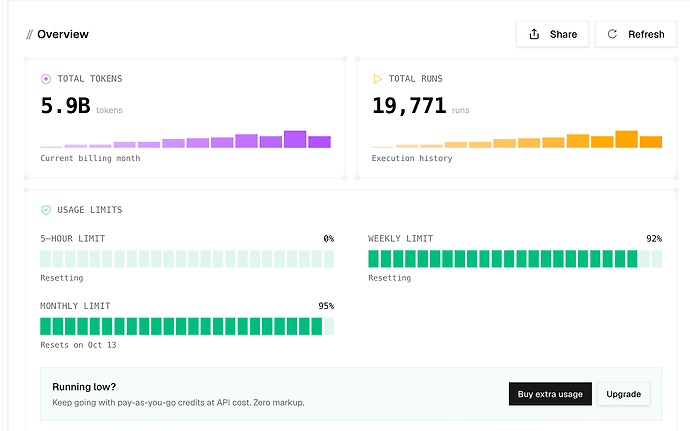Click the Resets on Oct 13 text
Viewport: 690px width, 431px height.
click(x=78, y=345)
